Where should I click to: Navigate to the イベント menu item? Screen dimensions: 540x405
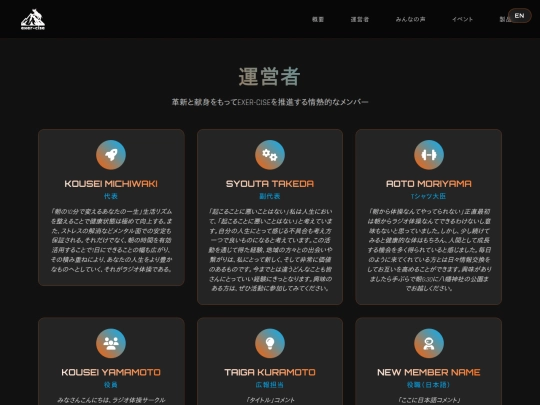pyautogui.click(x=463, y=19)
